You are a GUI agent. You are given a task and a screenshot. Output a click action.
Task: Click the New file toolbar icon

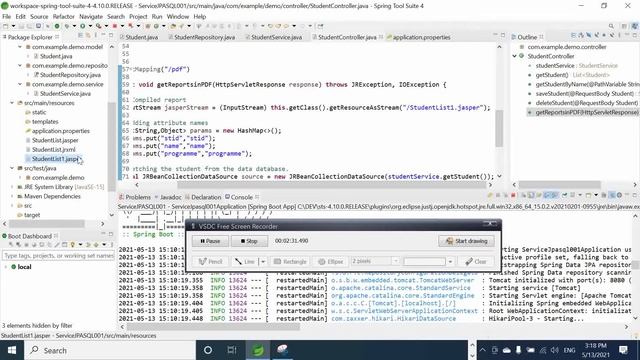coord(6,26)
